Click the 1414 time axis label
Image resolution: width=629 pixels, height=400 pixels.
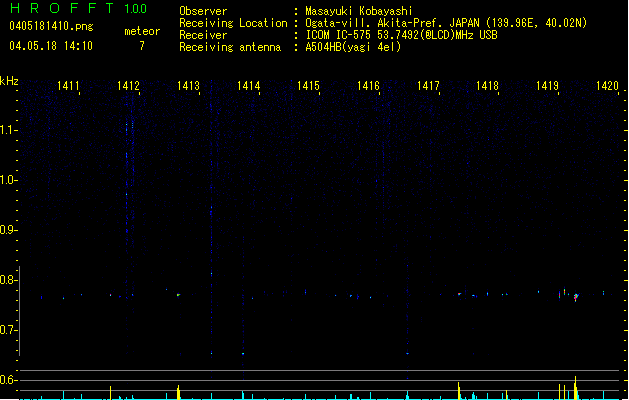pos(248,85)
